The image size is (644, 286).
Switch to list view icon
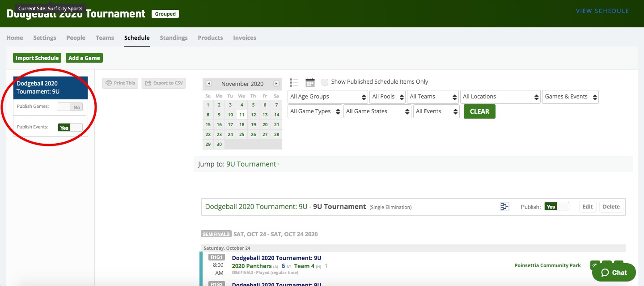tap(294, 82)
